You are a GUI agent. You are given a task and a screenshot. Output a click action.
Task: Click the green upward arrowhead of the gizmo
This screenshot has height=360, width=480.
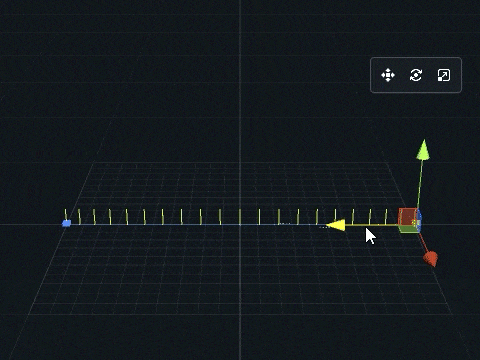tap(423, 150)
